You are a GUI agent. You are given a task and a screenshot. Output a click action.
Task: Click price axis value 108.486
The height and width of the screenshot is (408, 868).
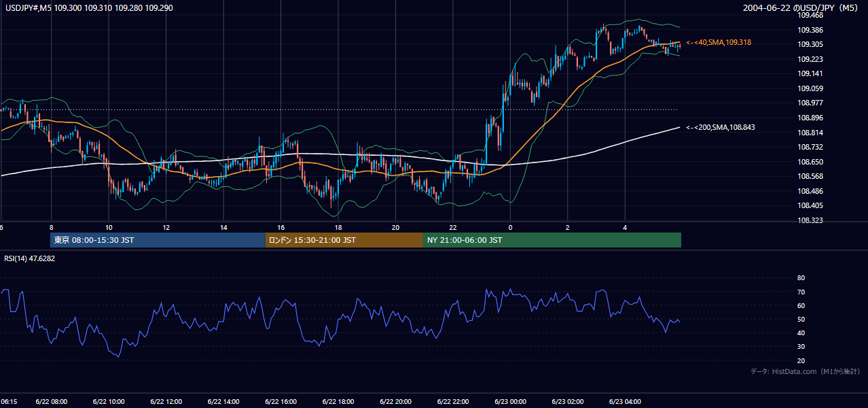pos(810,191)
